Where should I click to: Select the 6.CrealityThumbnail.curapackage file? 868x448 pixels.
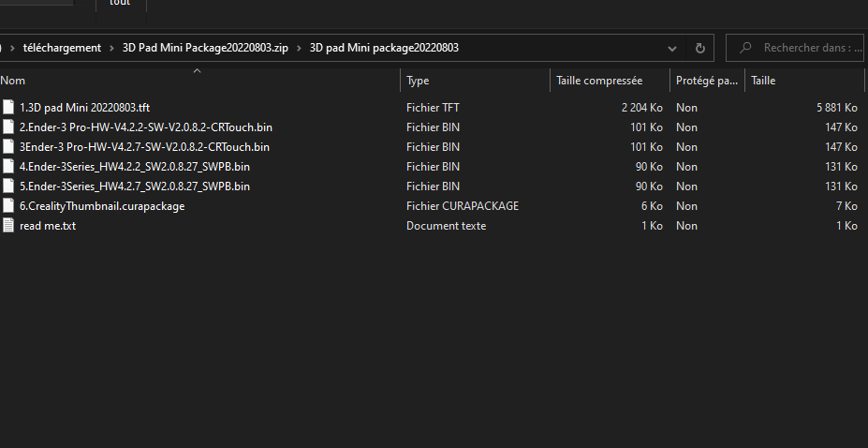tap(102, 206)
